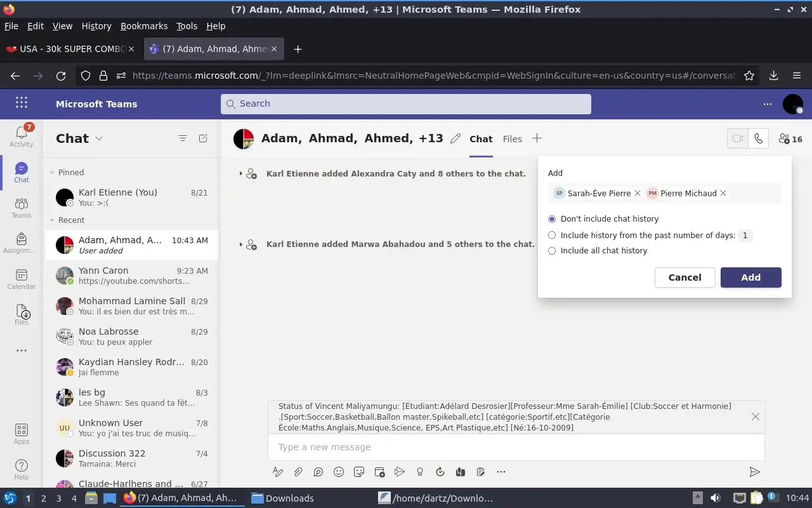Open the Activity feed icon

21,136
